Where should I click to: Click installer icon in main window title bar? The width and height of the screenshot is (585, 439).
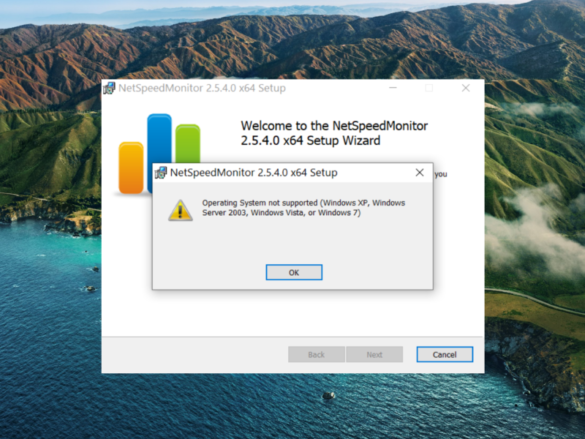[x=109, y=88]
